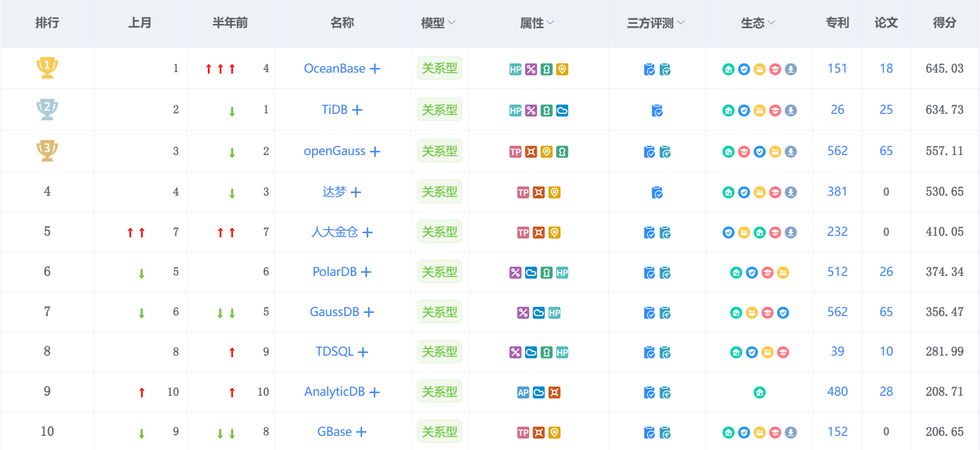980x450 pixels.
Task: Expand OceanBase row with plus sign
Action: (375, 69)
